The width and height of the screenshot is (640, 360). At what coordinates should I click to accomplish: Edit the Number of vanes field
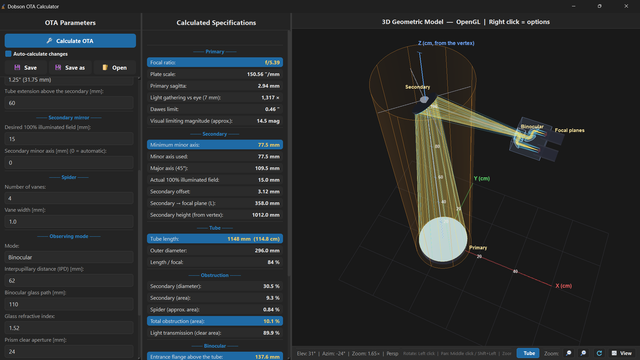pyautogui.click(x=69, y=198)
